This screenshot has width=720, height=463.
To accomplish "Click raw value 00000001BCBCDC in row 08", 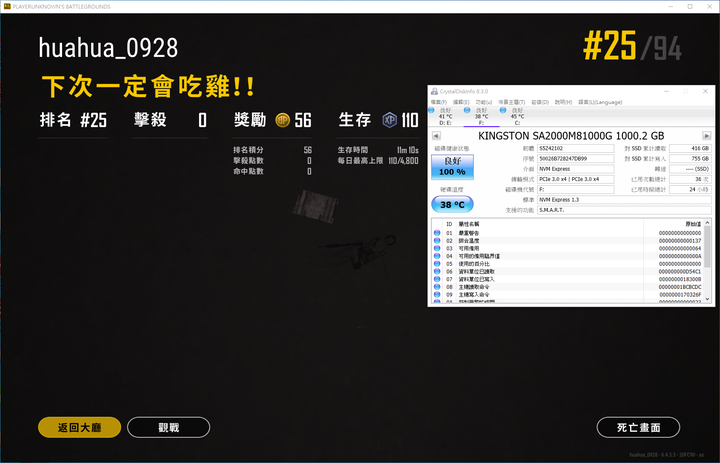I will tap(680, 287).
